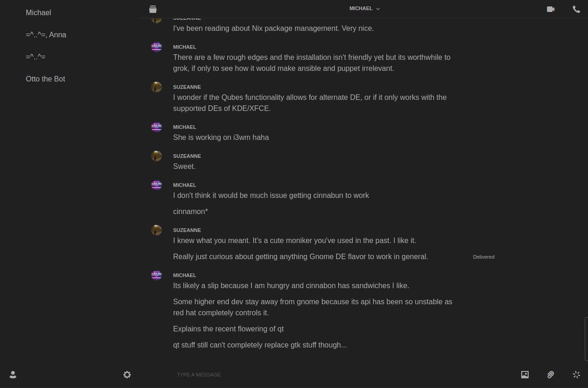Click the SUZEANNE name above "Sweet."
The height and width of the screenshot is (388, 588).
[x=187, y=156]
